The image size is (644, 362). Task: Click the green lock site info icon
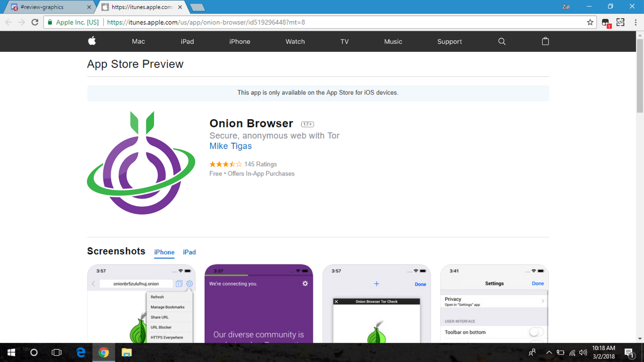pos(49,22)
